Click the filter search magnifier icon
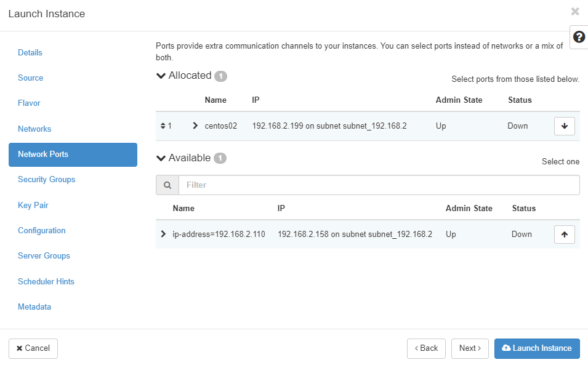 [167, 185]
